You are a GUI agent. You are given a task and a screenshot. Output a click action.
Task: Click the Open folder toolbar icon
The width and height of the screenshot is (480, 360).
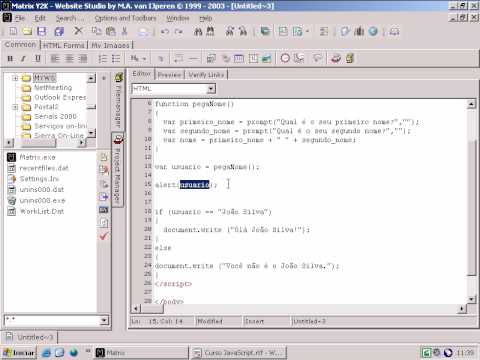tap(27, 31)
